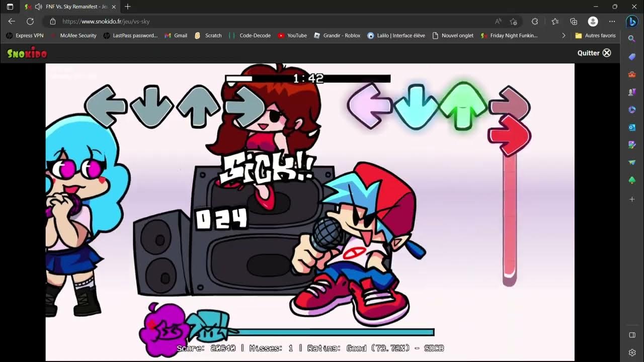Click the player's cyan down arrow receptor
This screenshot has width=644, height=362.
pos(416,107)
